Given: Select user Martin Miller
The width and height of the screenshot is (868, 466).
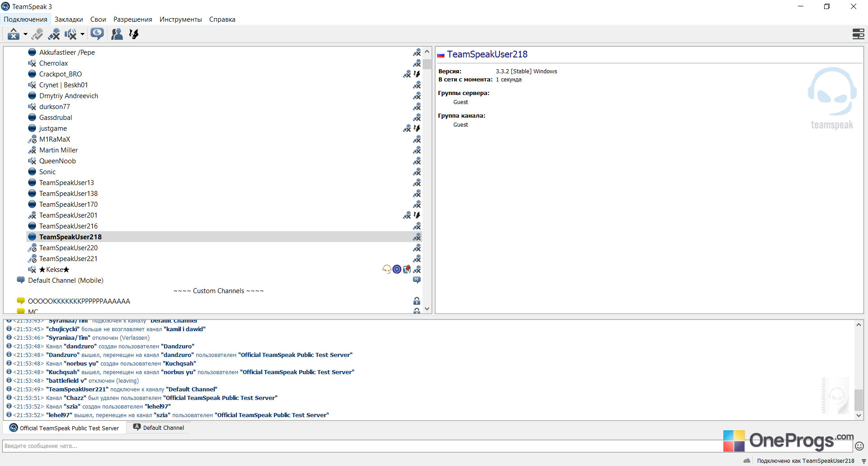Looking at the screenshot, I should [x=58, y=150].
